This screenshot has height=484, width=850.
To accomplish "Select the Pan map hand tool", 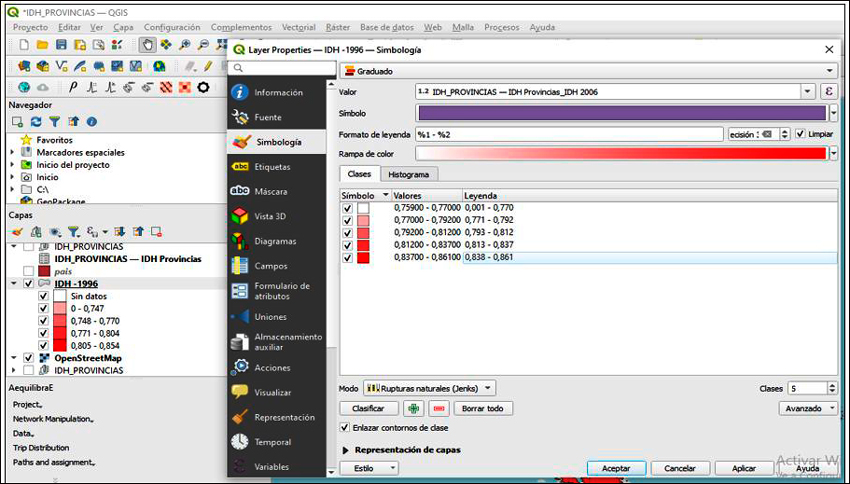I will tap(147, 45).
